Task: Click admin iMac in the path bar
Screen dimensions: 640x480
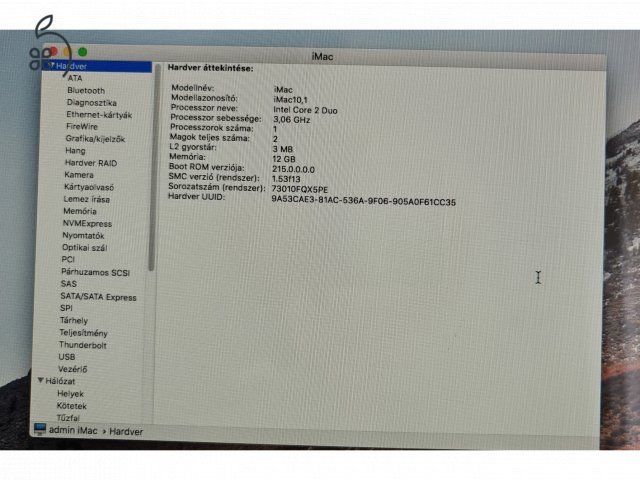Action: pyautogui.click(x=73, y=430)
